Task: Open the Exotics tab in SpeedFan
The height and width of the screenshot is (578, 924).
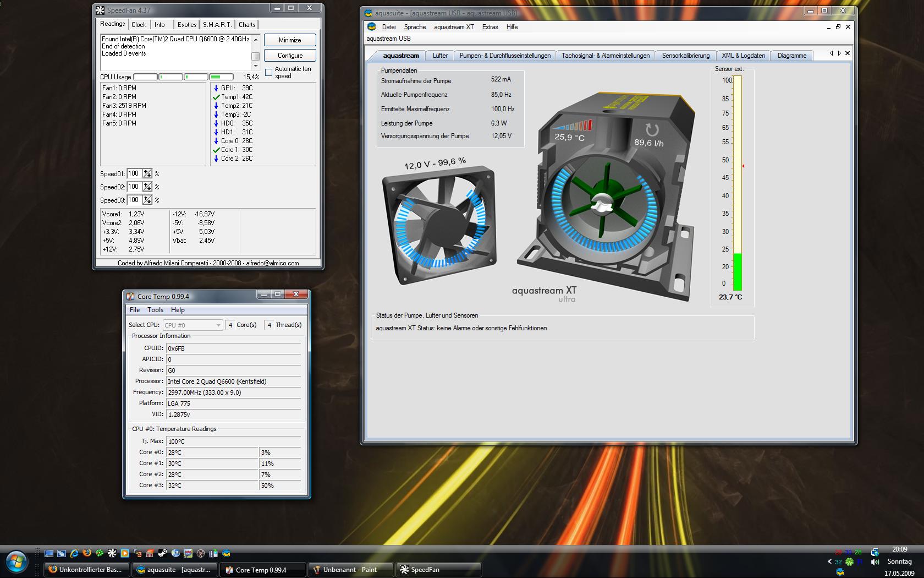Action: [187, 25]
